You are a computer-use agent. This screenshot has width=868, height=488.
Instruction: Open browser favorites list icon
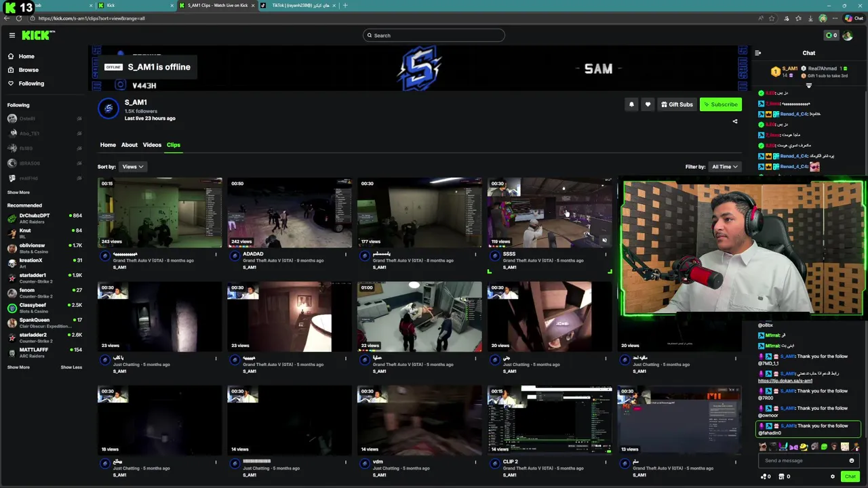coord(798,18)
